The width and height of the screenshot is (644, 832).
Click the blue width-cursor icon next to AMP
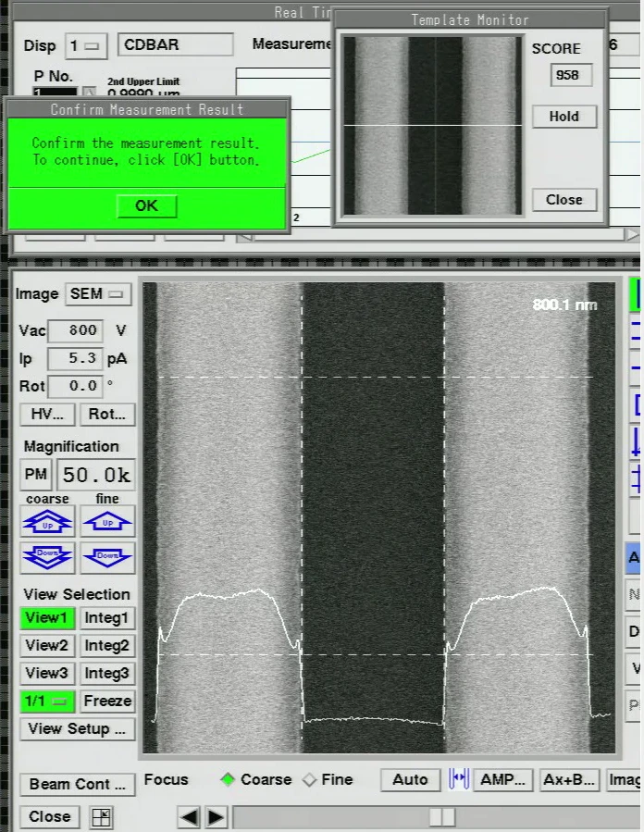(459, 779)
